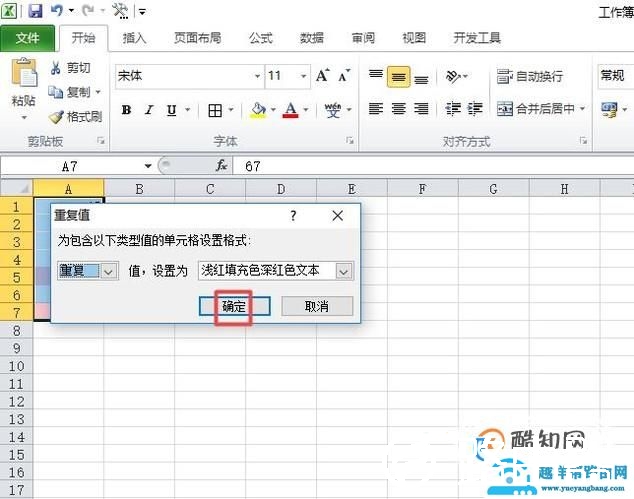Open the fill color dropdown arrow
Viewport: 634px width, 499px height.
[x=273, y=110]
